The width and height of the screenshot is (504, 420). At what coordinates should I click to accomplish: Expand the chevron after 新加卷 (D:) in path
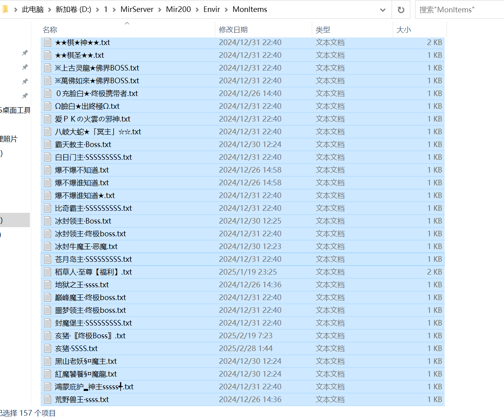[97, 10]
